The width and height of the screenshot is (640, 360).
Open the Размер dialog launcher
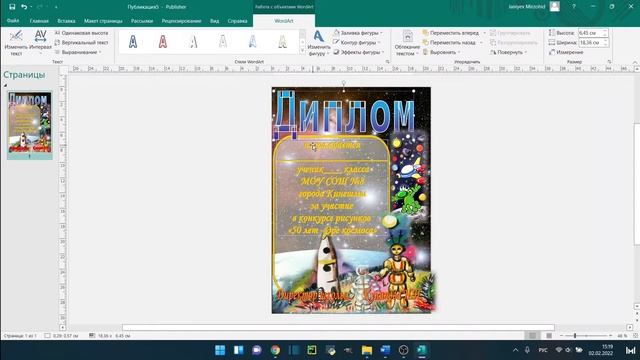[609, 62]
